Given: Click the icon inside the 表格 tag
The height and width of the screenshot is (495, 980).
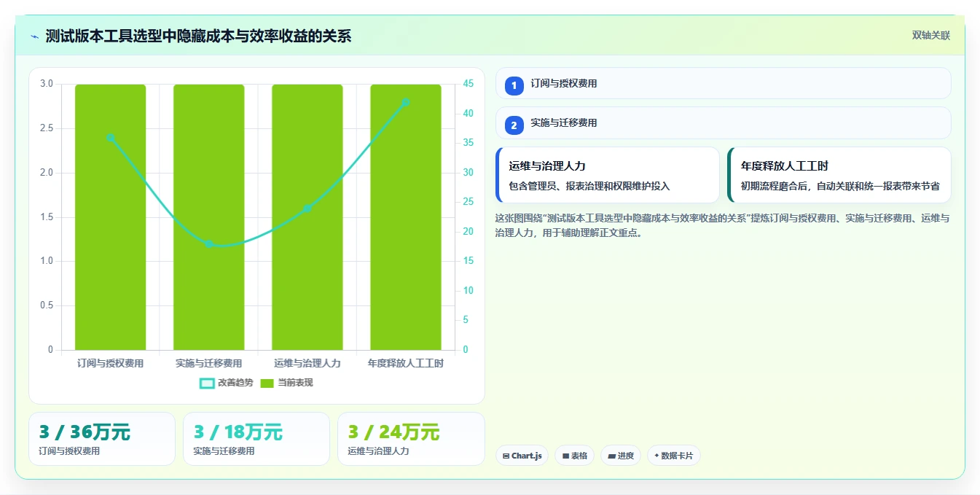Looking at the screenshot, I should click(565, 456).
